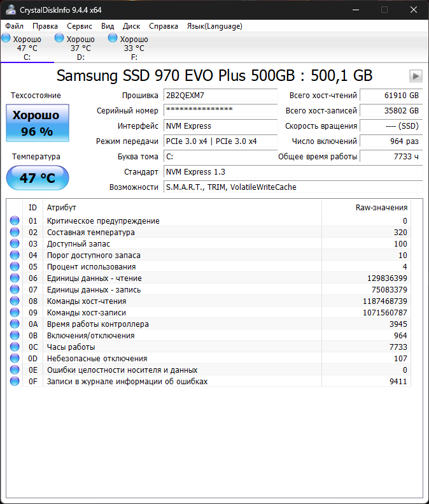Select disk C: tab at 47 °C
429x504 pixels.
tap(27, 48)
